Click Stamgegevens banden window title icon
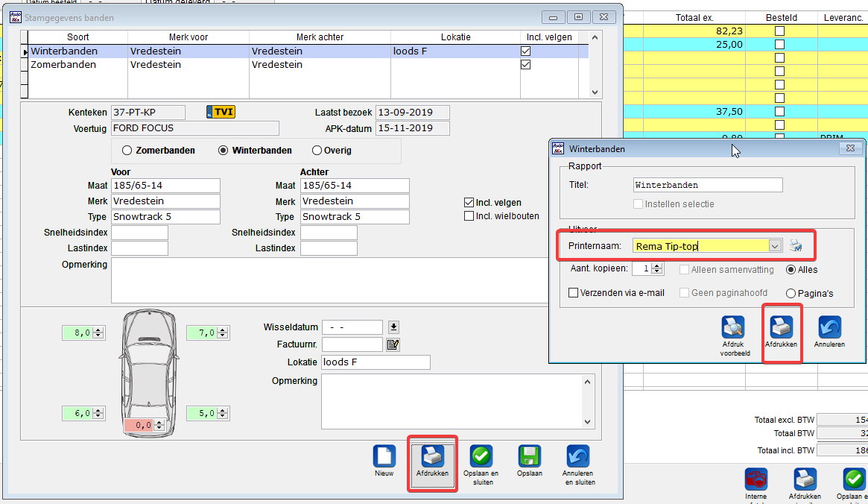 tap(15, 17)
